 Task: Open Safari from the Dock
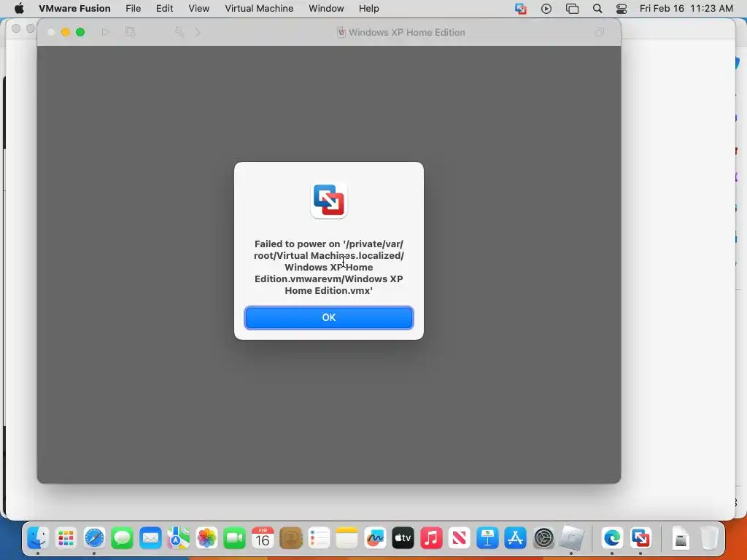click(94, 538)
